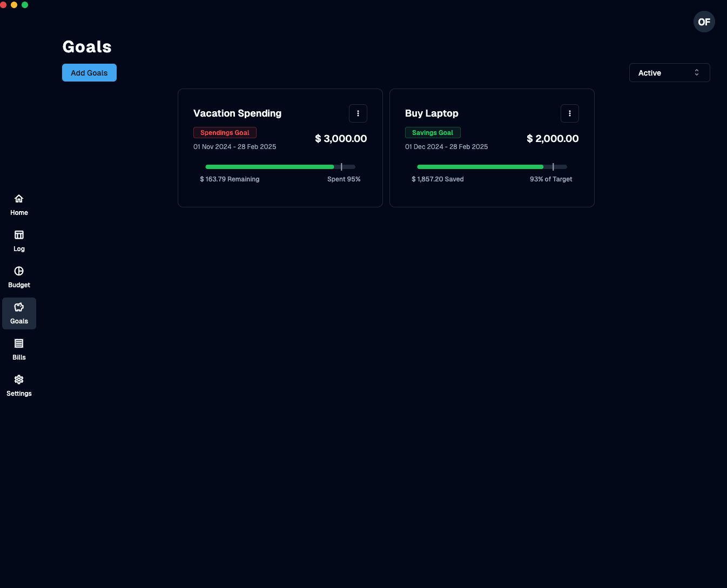Image resolution: width=727 pixels, height=588 pixels.
Task: Open the Buy Laptop options menu
Action: [x=570, y=113]
